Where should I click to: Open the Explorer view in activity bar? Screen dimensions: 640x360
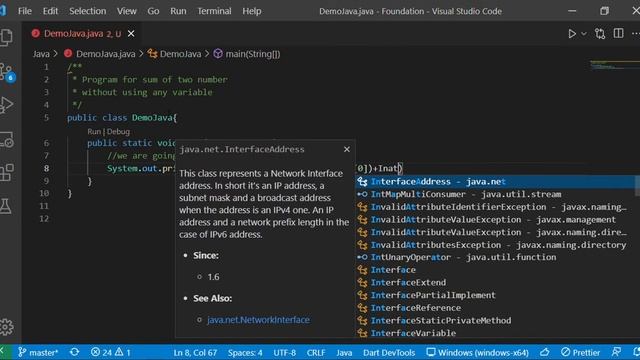click(x=7, y=38)
